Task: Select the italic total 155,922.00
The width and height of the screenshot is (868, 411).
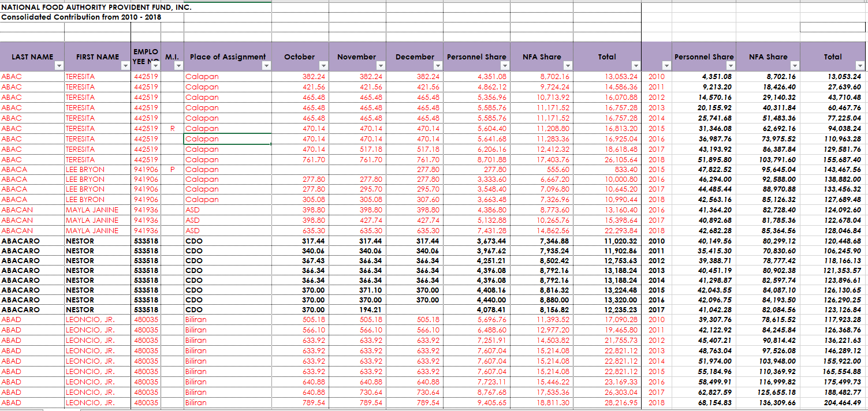Action: coord(841,360)
